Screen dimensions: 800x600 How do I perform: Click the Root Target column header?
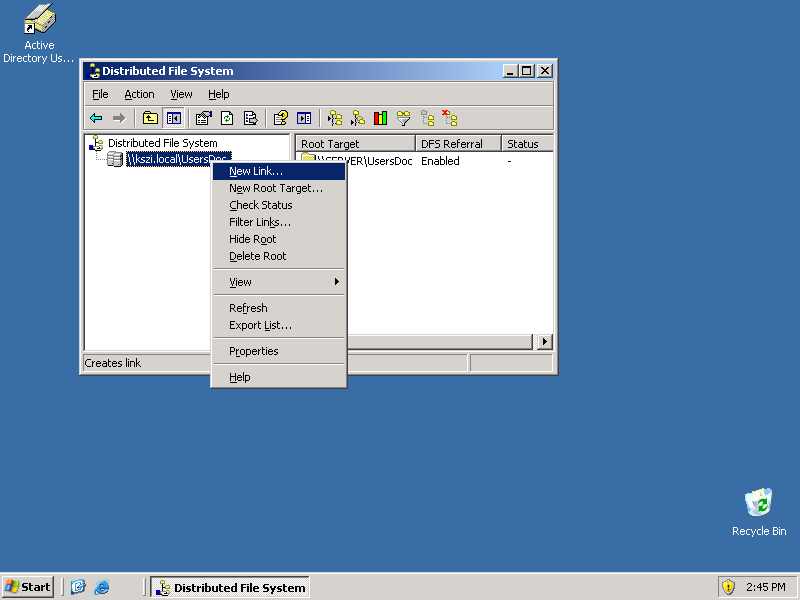click(x=356, y=144)
